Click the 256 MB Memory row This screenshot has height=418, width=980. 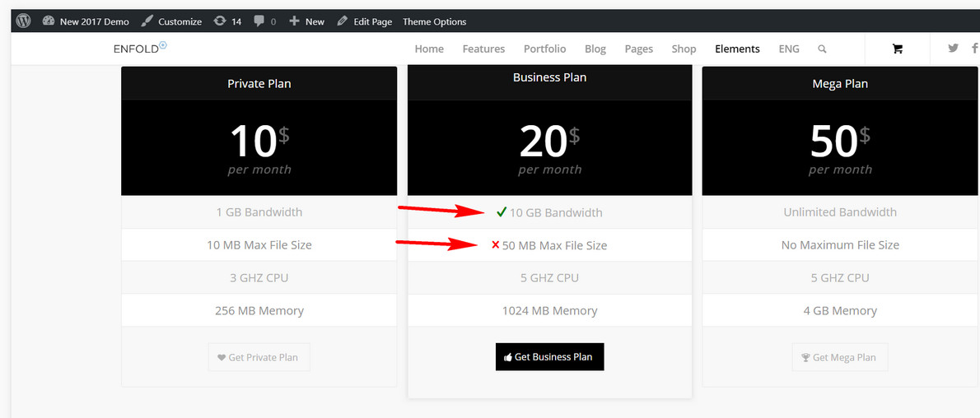coord(259,310)
